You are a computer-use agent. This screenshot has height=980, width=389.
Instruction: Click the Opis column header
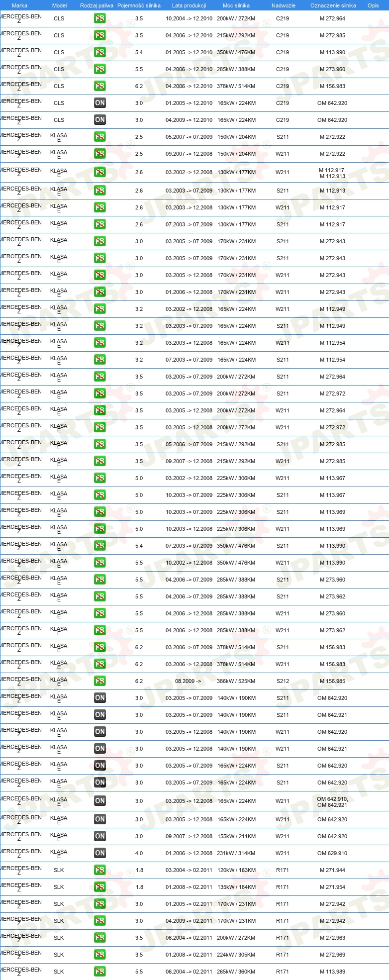[373, 5]
